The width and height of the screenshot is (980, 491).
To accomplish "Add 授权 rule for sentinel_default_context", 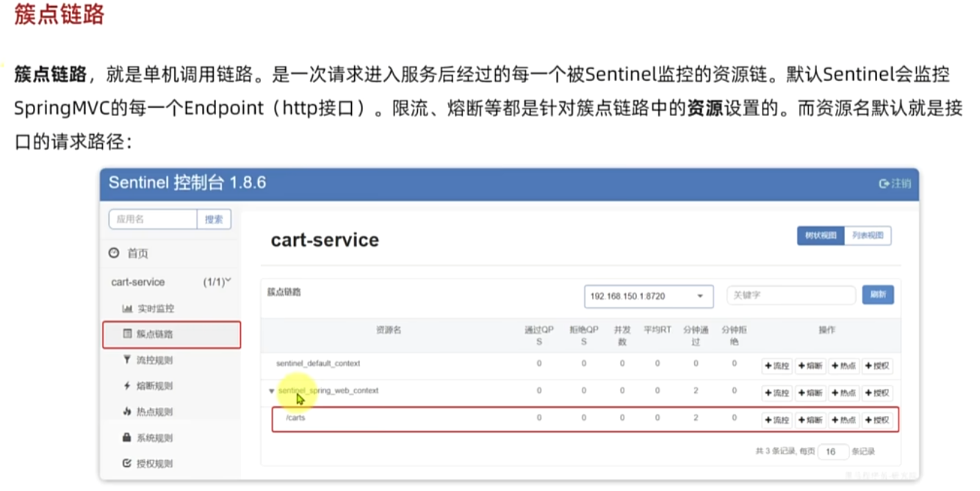I will point(877,365).
